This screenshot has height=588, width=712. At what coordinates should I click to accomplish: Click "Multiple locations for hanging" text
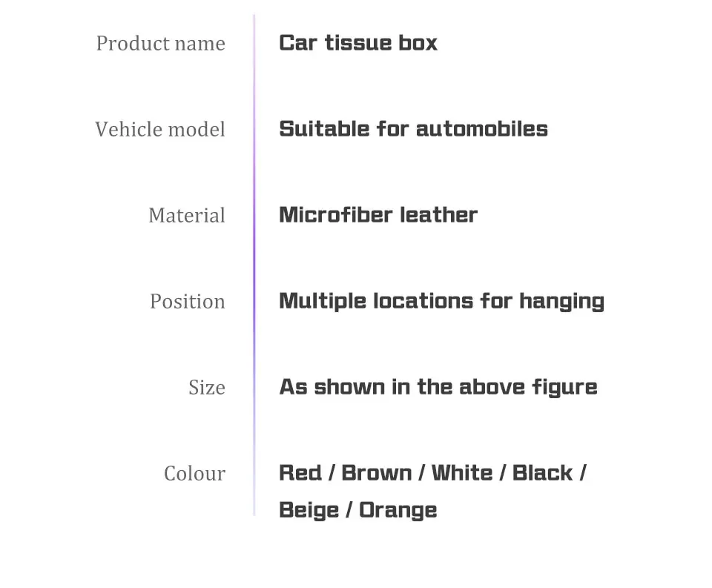(x=441, y=301)
